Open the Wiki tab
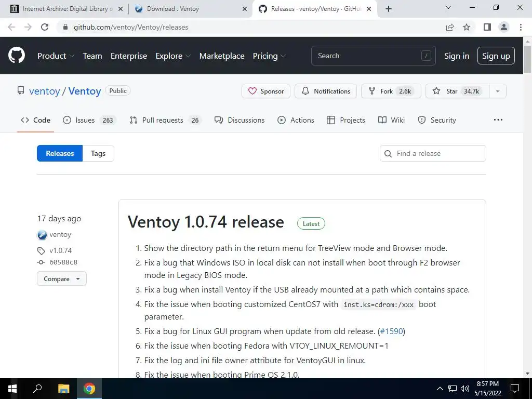Image resolution: width=532 pixels, height=399 pixels. click(392, 120)
